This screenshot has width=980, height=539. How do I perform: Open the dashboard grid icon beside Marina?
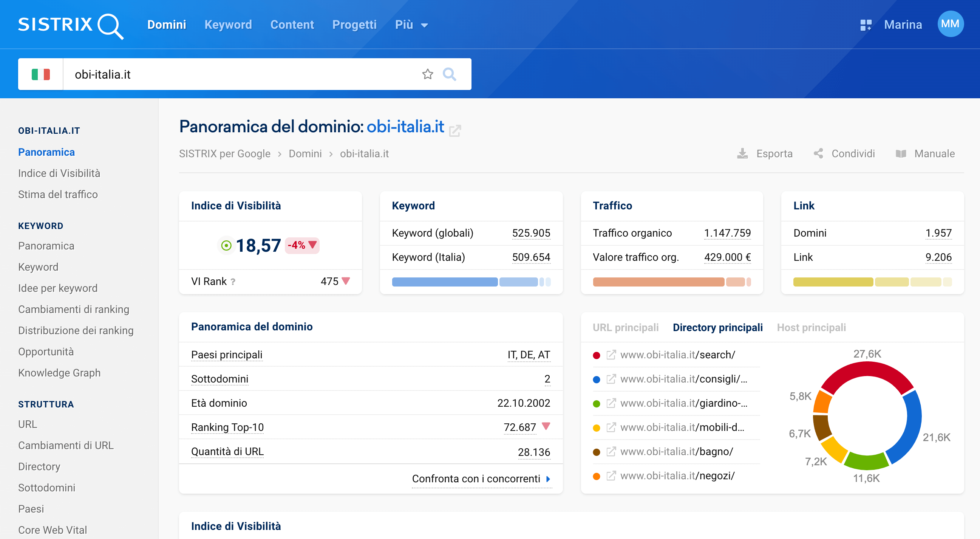[866, 25]
